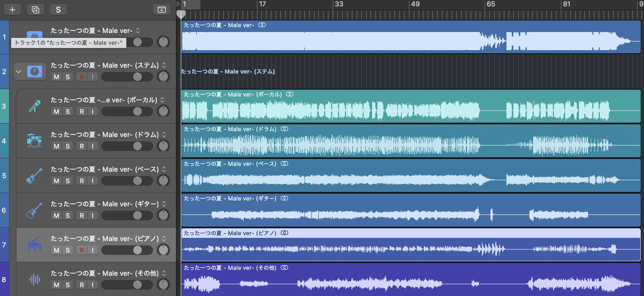Click the bass guitar icon on track 5
The image size is (644, 296).
coord(34,175)
